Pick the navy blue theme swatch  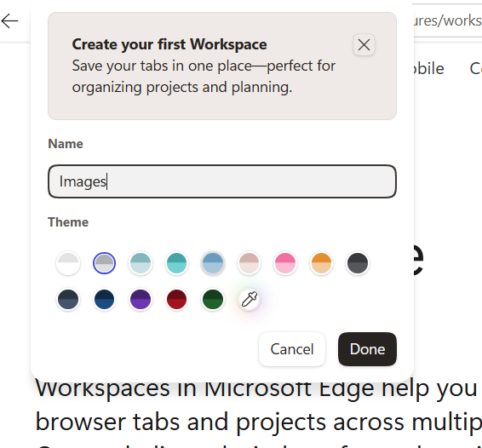click(104, 299)
